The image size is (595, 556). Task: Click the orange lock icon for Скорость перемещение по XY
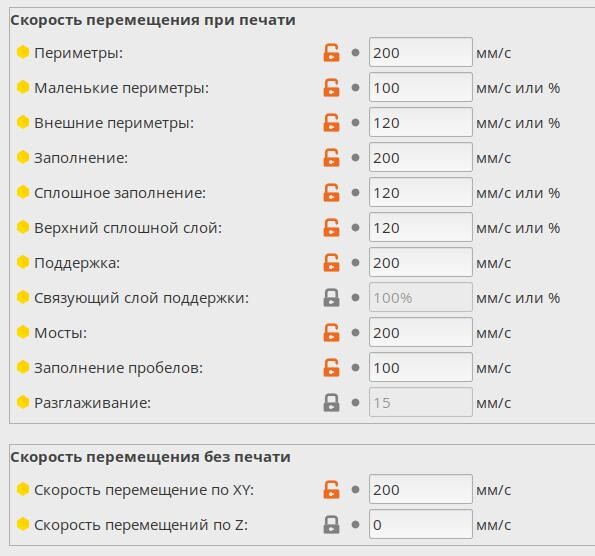point(331,490)
